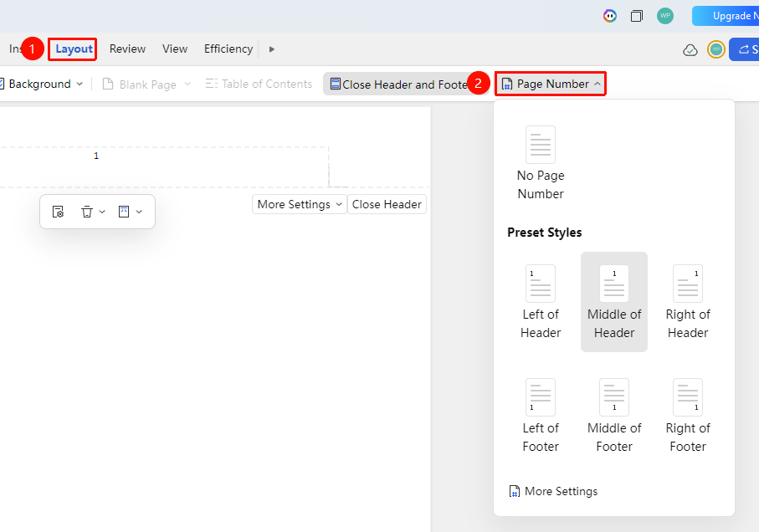This screenshot has height=532, width=759.
Task: Click the orange-ringed collaborator avatar
Action: coord(716,49)
